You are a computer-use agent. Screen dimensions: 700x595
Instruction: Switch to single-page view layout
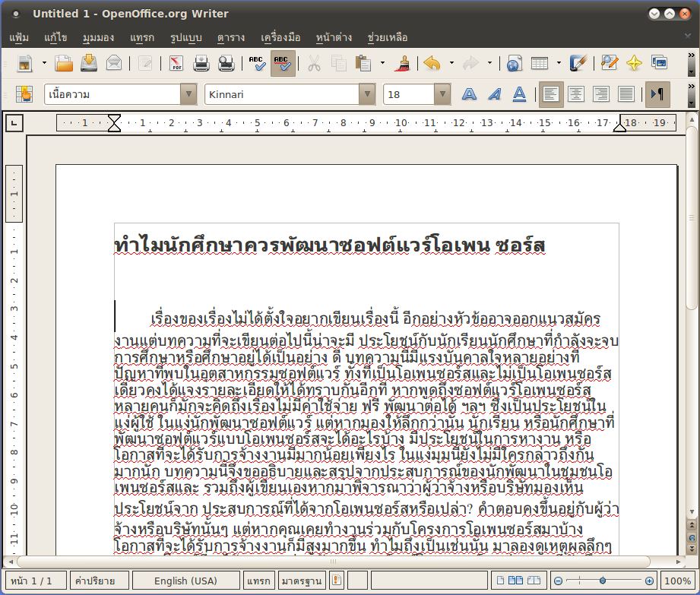500,581
